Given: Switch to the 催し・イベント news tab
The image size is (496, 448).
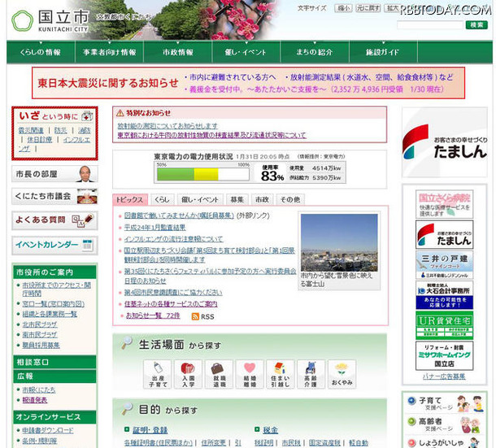Looking at the screenshot, I should click(200, 200).
